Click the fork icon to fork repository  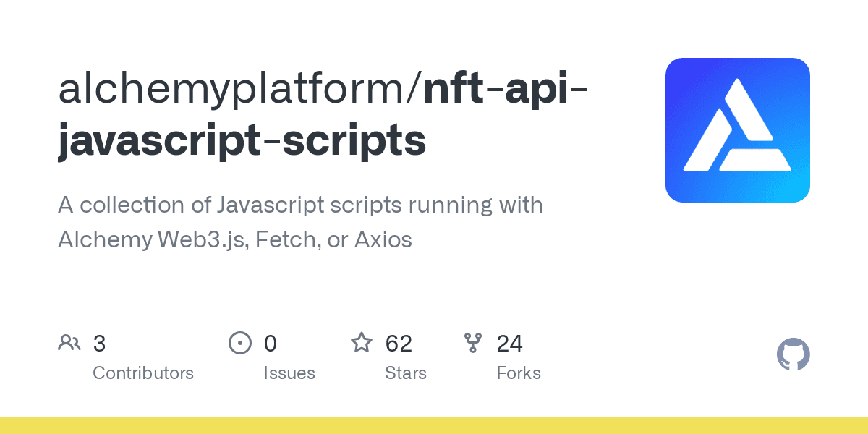click(474, 342)
